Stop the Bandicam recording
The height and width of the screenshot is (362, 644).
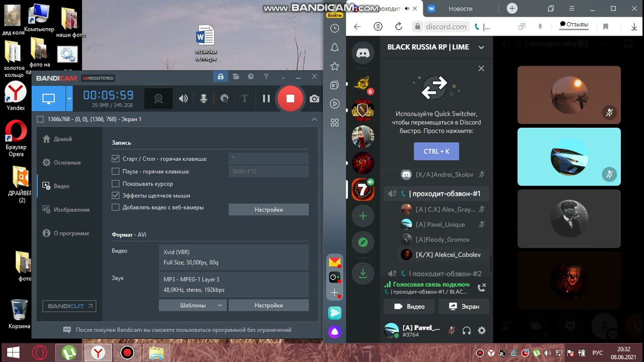pyautogui.click(x=290, y=99)
